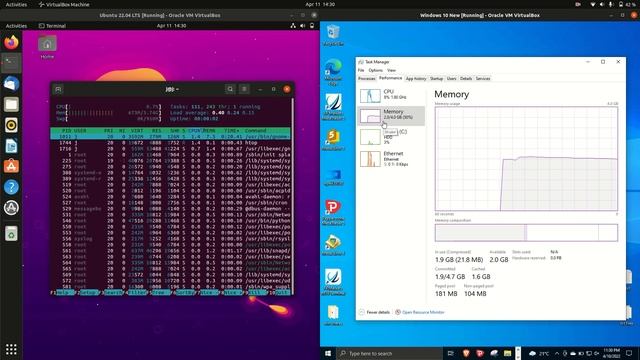Click the Windows taskbar clock
This screenshot has height=360, width=640.
[x=611, y=353]
